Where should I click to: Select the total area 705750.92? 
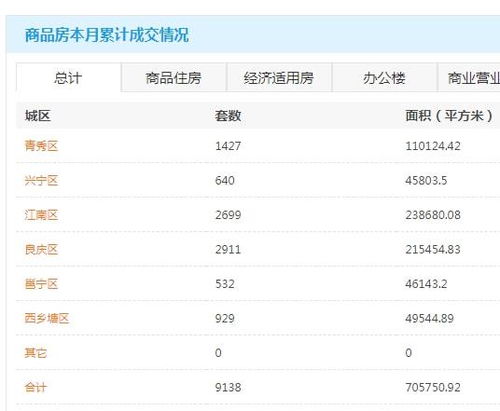[x=433, y=388]
